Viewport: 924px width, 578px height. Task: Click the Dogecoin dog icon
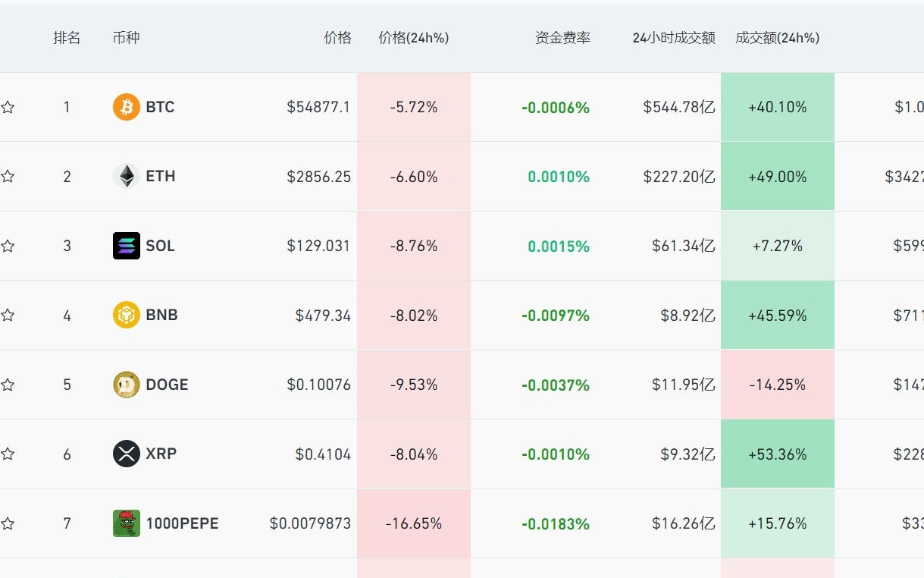[127, 385]
